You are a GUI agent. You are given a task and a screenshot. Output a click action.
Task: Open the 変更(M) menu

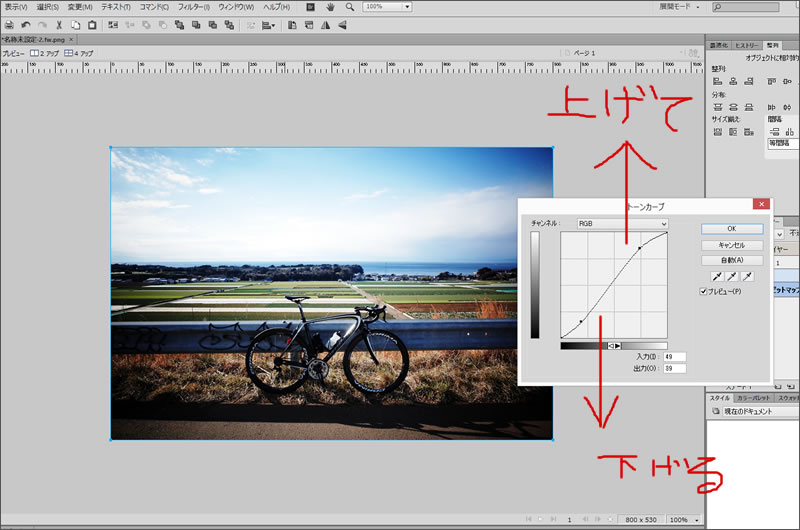click(80, 7)
